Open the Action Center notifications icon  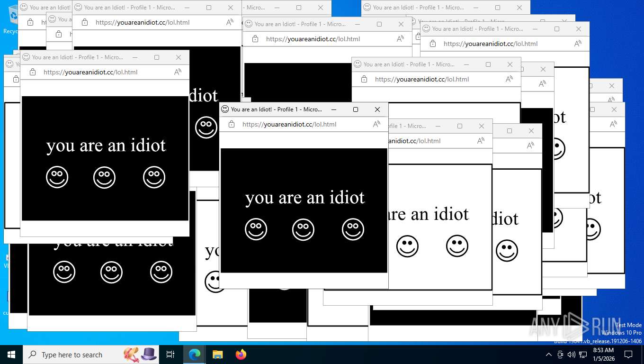click(x=628, y=355)
